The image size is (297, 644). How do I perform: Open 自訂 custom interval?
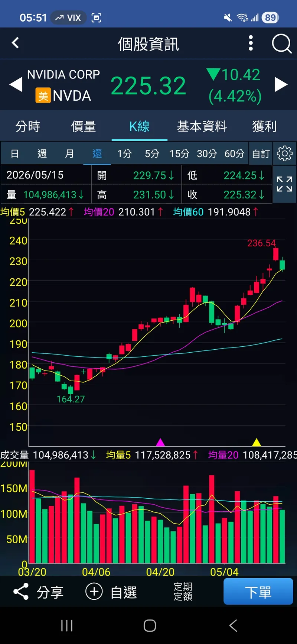click(x=261, y=153)
